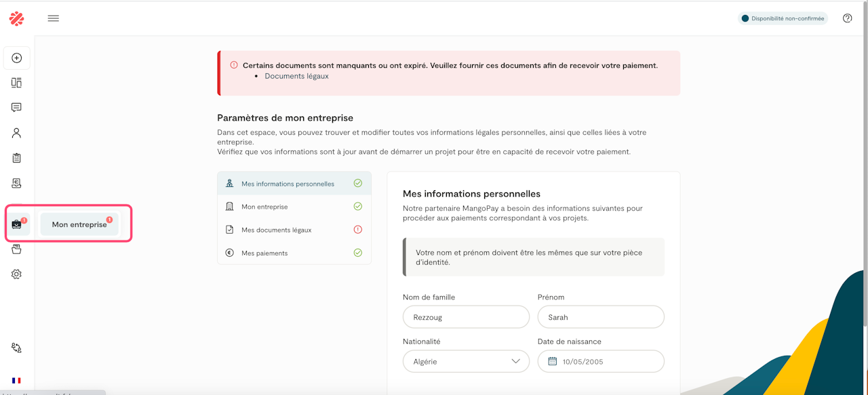The image size is (868, 395).
Task: Open the euro payments icon in sidebar
Action: [17, 183]
